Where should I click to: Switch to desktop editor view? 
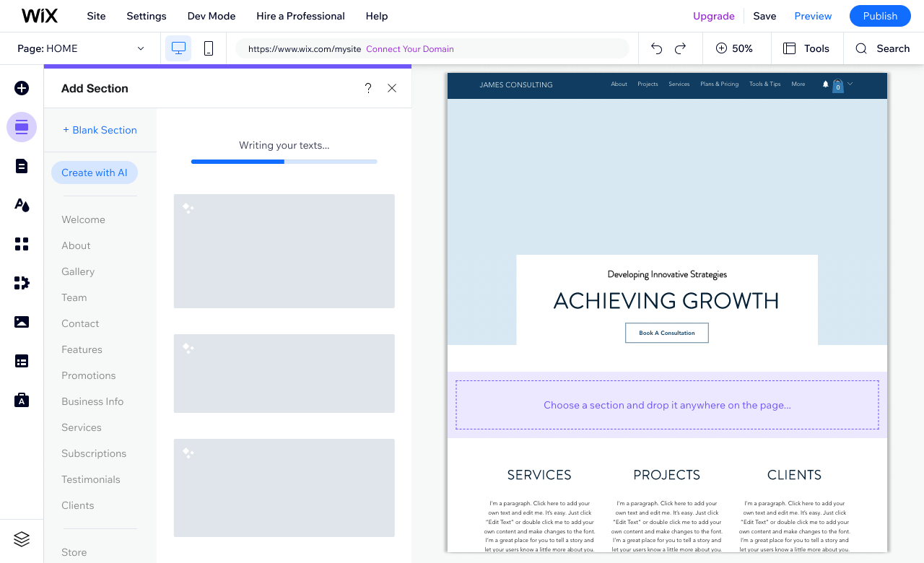point(178,48)
